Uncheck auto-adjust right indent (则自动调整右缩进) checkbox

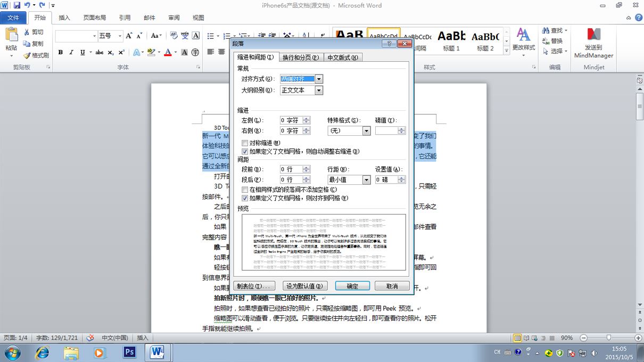click(245, 152)
